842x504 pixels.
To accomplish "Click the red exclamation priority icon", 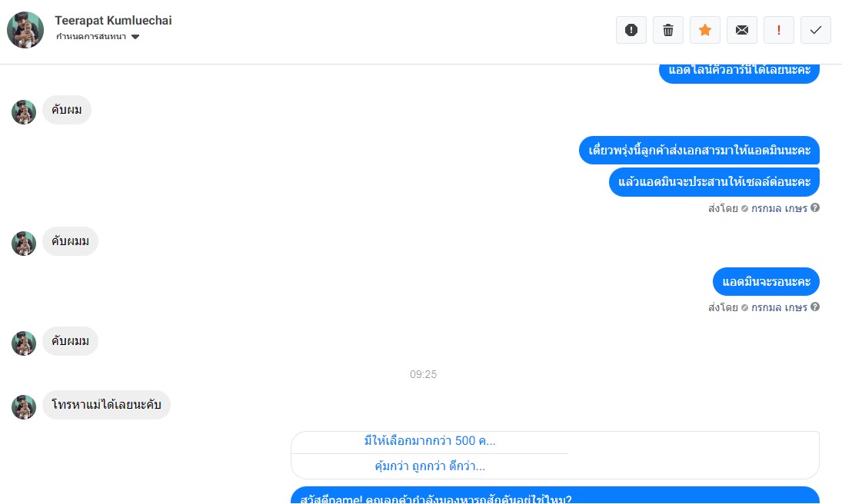I will [x=779, y=30].
